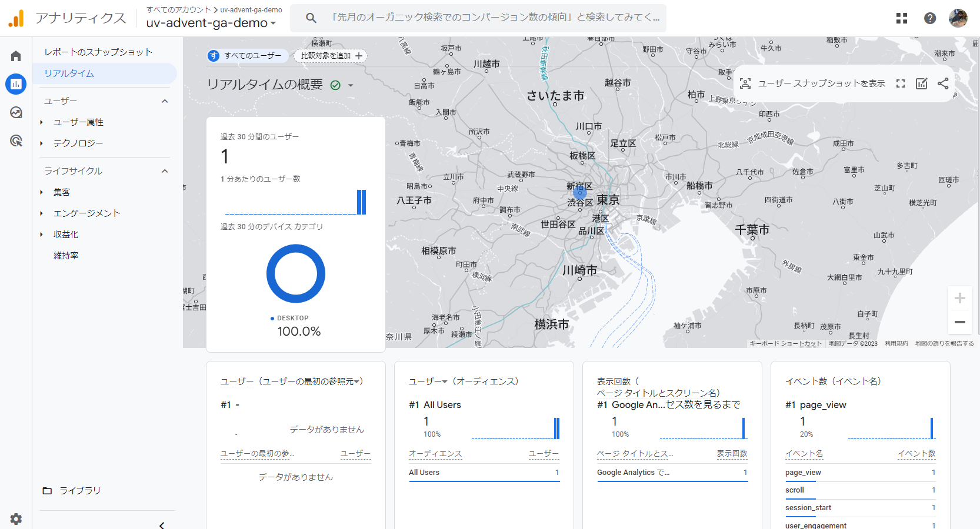Click the ユーザーの最初の参... column header
This screenshot has width=980, height=529.
[257, 454]
